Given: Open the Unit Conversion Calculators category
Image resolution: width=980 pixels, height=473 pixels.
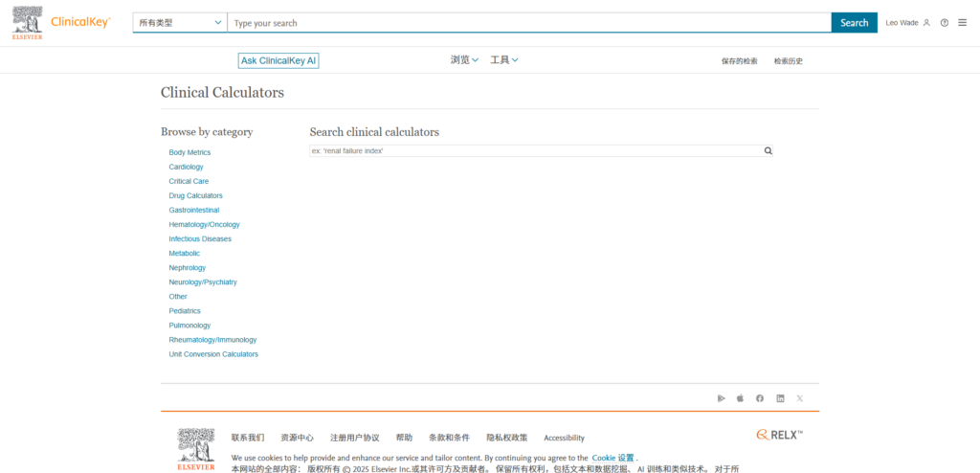Looking at the screenshot, I should click(213, 354).
